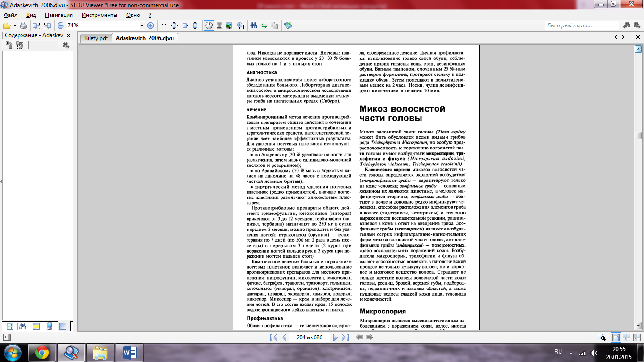Select the Adaskevich_2006.djvu tab

[x=145, y=38]
